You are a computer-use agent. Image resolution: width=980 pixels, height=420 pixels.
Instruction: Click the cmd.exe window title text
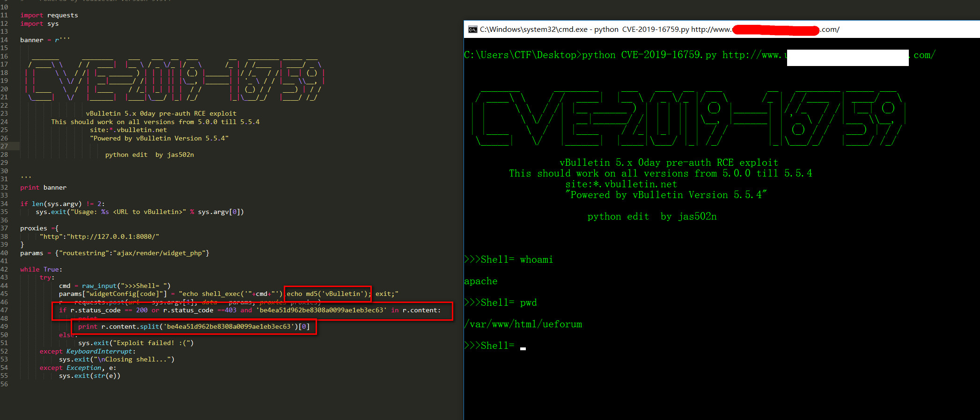(x=660, y=29)
